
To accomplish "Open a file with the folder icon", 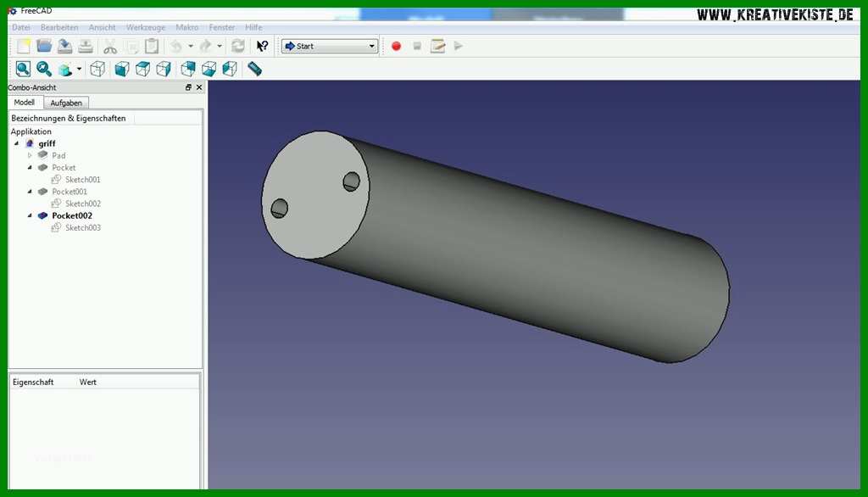I will 44,46.
